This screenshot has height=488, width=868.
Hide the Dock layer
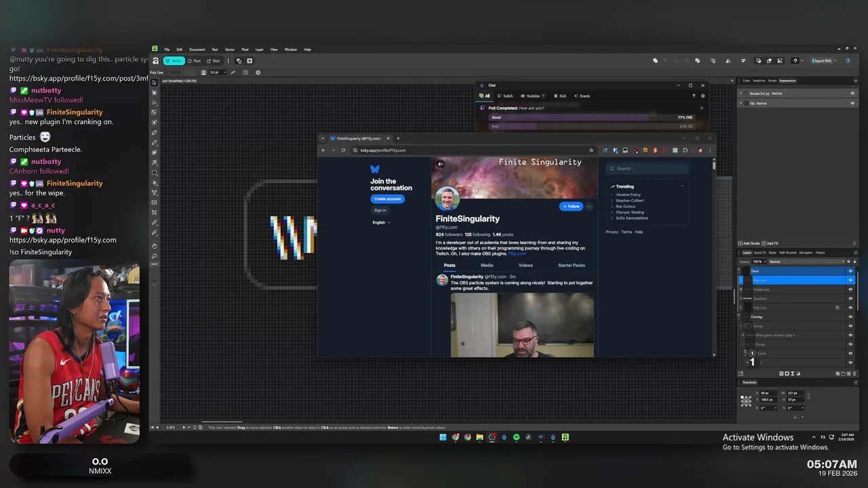tap(850, 271)
